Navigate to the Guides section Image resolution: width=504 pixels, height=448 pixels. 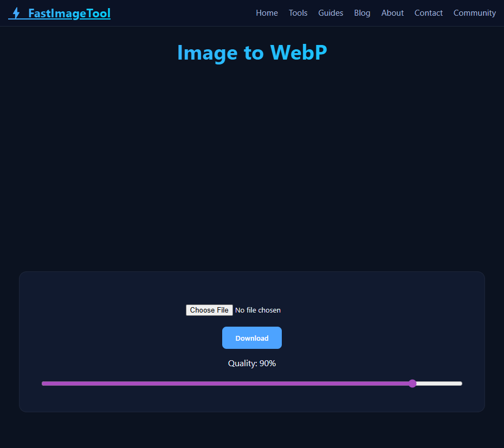(x=331, y=12)
